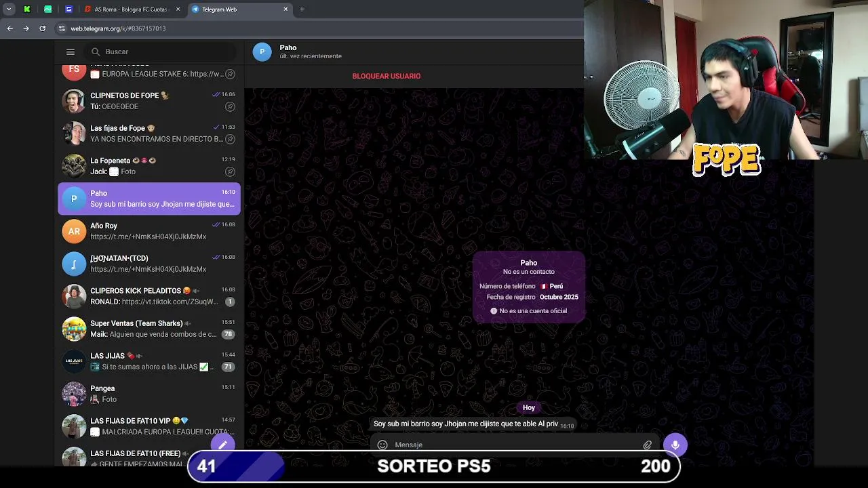Open Pangea chat
This screenshot has height=488, width=868.
pyautogui.click(x=149, y=394)
